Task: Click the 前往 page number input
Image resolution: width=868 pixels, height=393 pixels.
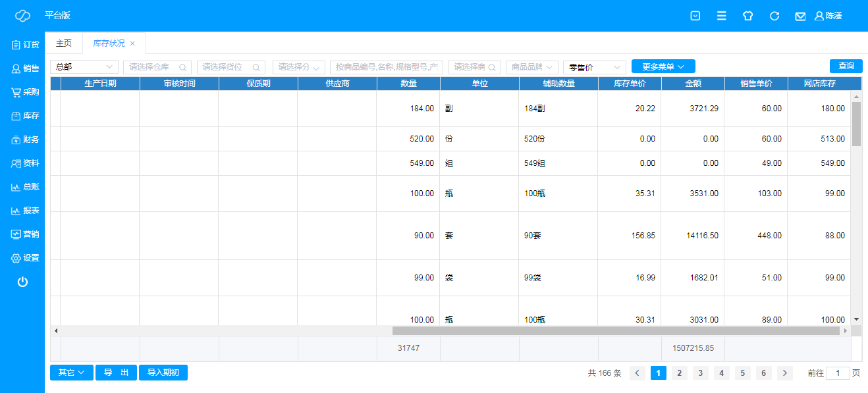Action: coord(838,373)
